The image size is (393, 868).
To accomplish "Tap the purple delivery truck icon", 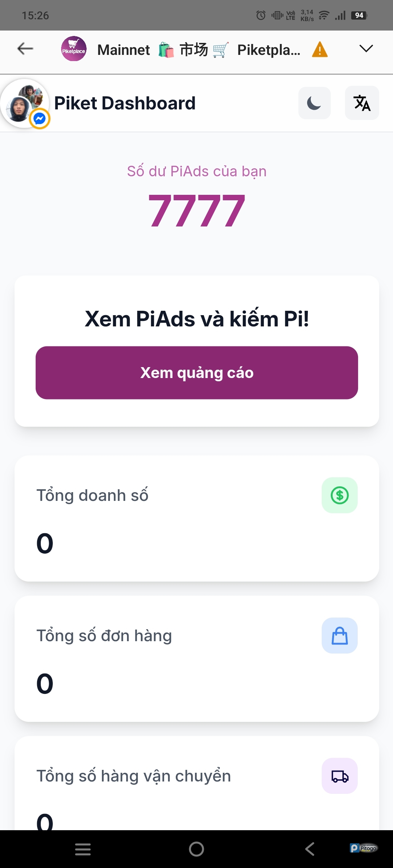I will [x=340, y=776].
